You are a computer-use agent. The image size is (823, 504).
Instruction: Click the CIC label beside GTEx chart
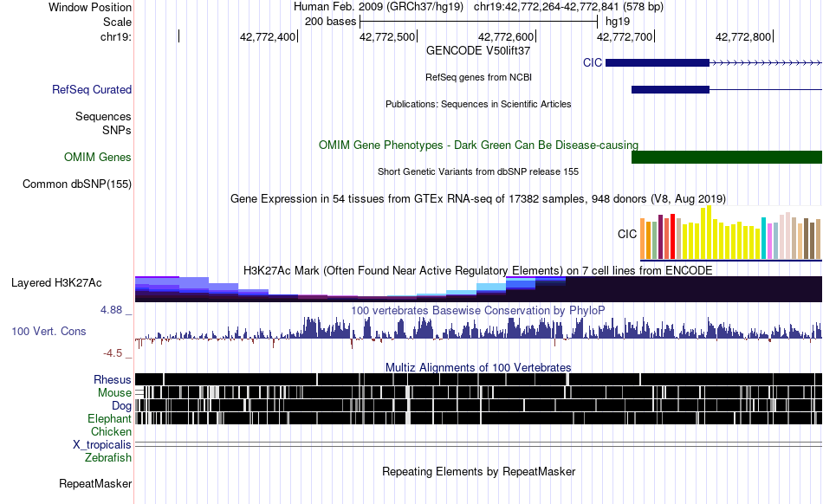tap(626, 234)
